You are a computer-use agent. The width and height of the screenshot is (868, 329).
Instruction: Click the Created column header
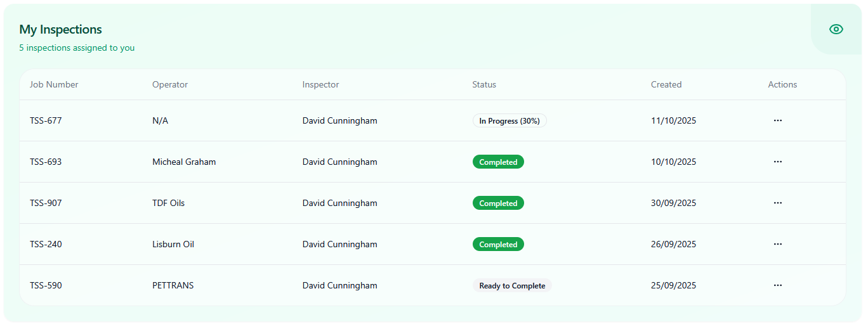coord(666,84)
